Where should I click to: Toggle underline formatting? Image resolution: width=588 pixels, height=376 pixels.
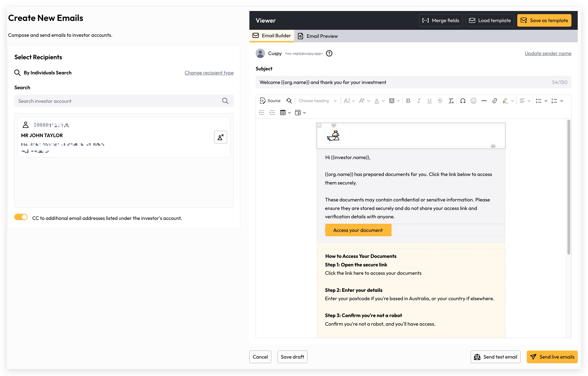pyautogui.click(x=430, y=101)
